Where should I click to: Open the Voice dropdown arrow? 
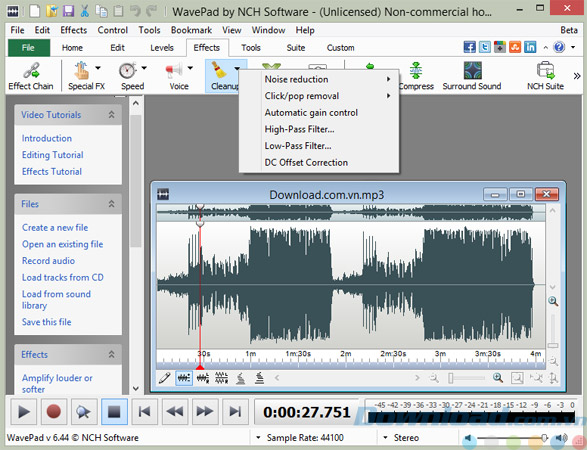(x=190, y=68)
